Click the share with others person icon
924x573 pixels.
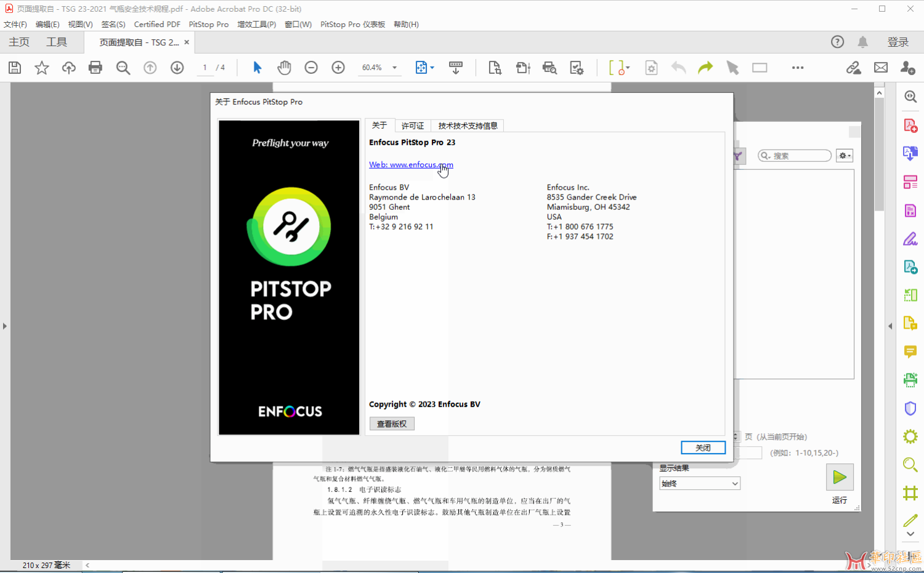pyautogui.click(x=908, y=68)
